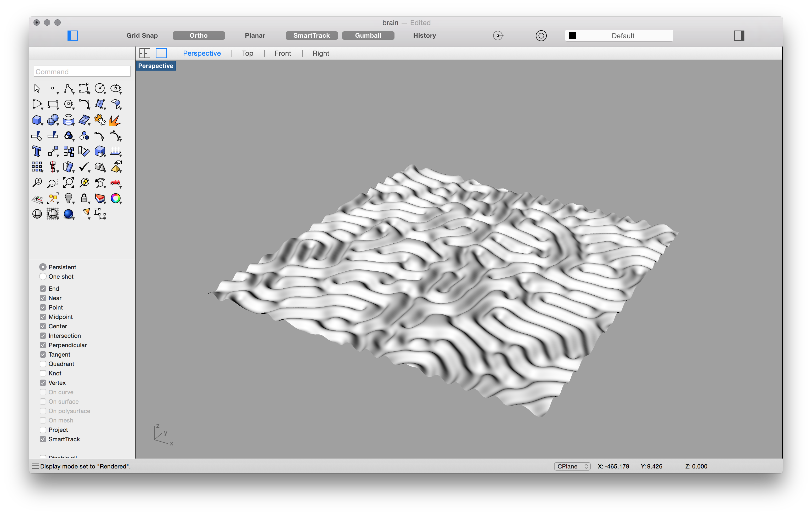This screenshot has width=812, height=515.
Task: Click the light bulb hide icon
Action: [69, 198]
